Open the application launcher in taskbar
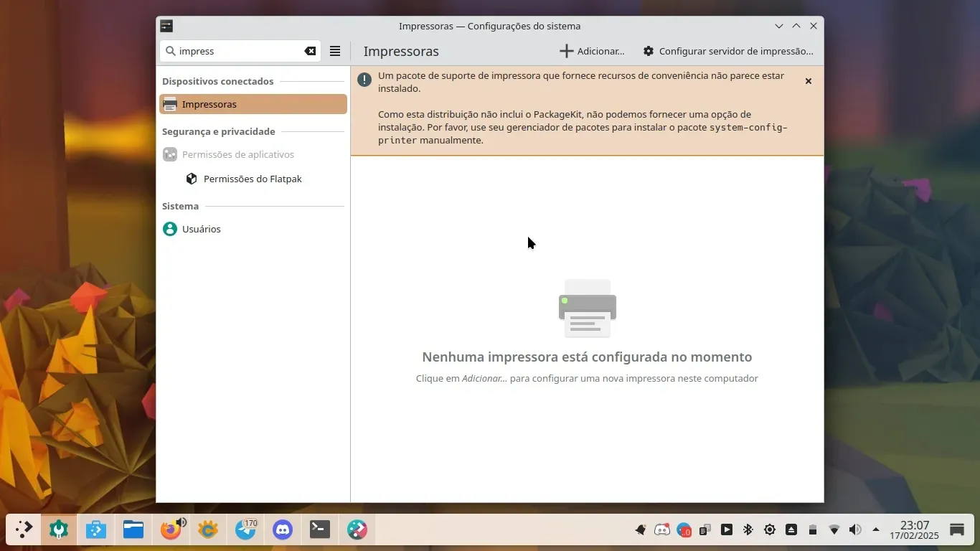 point(24,530)
